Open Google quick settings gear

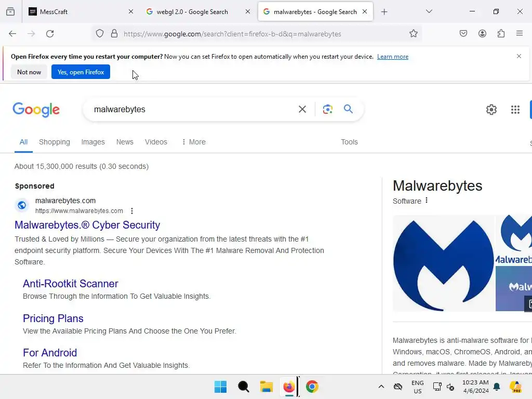click(491, 109)
